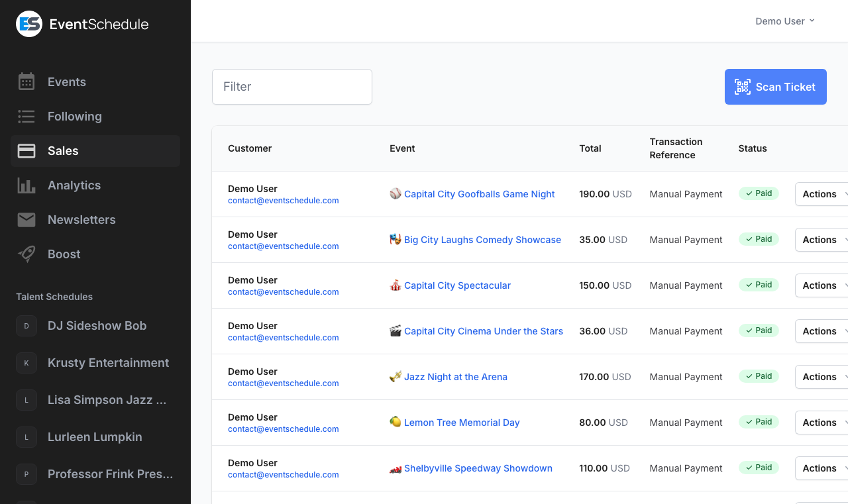The image size is (848, 504).
Task: Open the Big City Laughs Comedy Showcase link
Action: [x=481, y=240]
